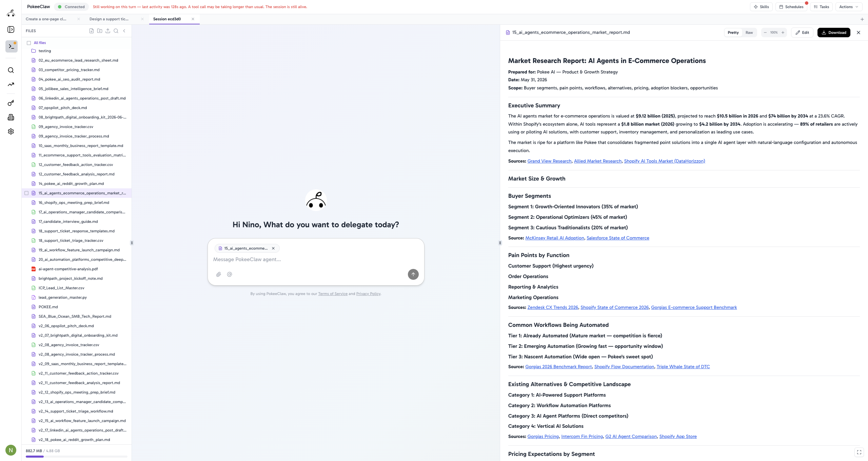Open the Tasks menu
This screenshot has width=868, height=461.
pos(821,7)
